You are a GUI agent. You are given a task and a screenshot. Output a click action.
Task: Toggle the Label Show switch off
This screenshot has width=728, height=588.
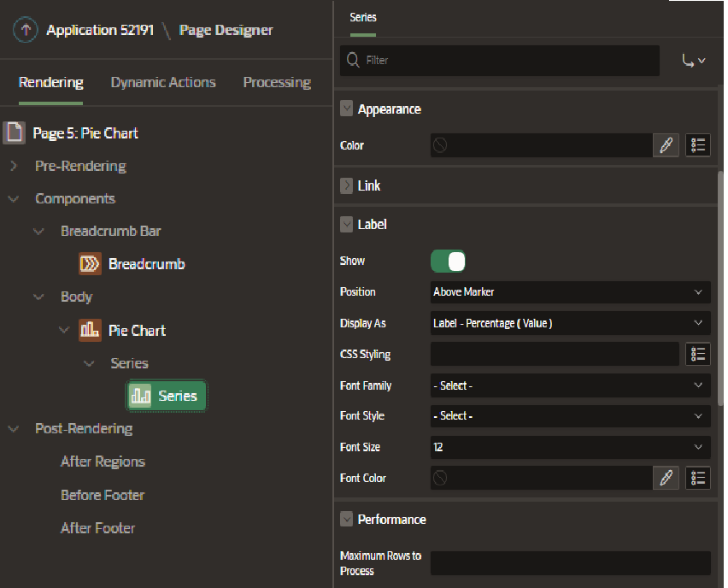point(448,261)
